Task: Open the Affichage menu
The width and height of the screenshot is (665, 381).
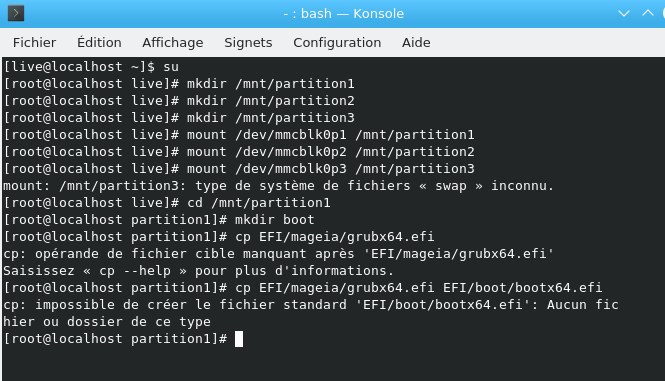Action: [x=173, y=42]
